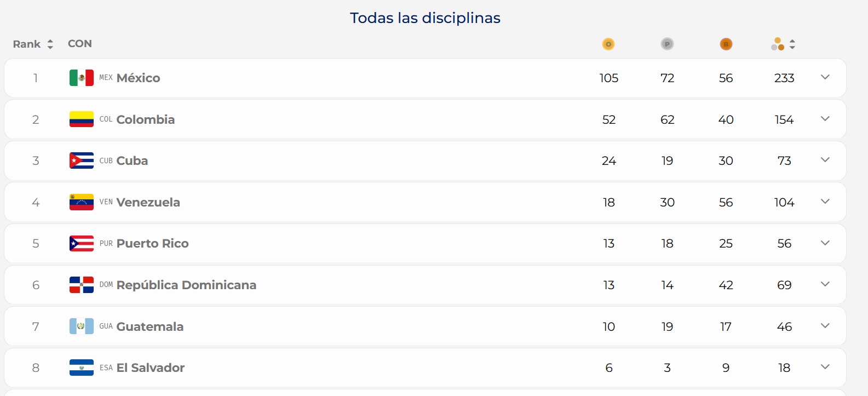The image size is (868, 396).
Task: Expand Puerto Rico row chevron
Action: tap(825, 243)
